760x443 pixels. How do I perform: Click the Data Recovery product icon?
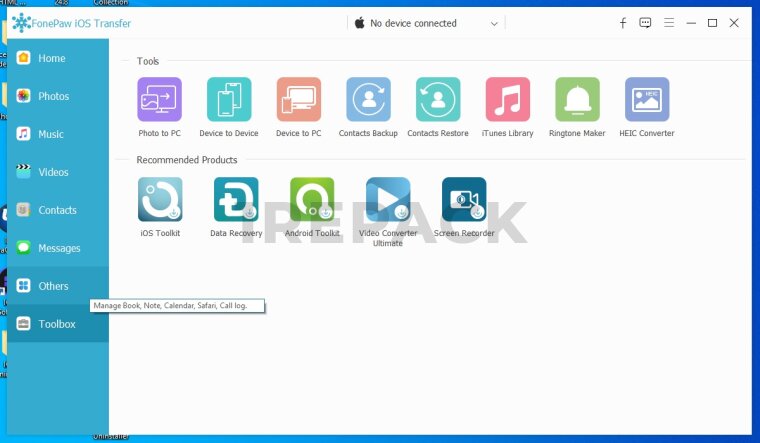click(236, 200)
